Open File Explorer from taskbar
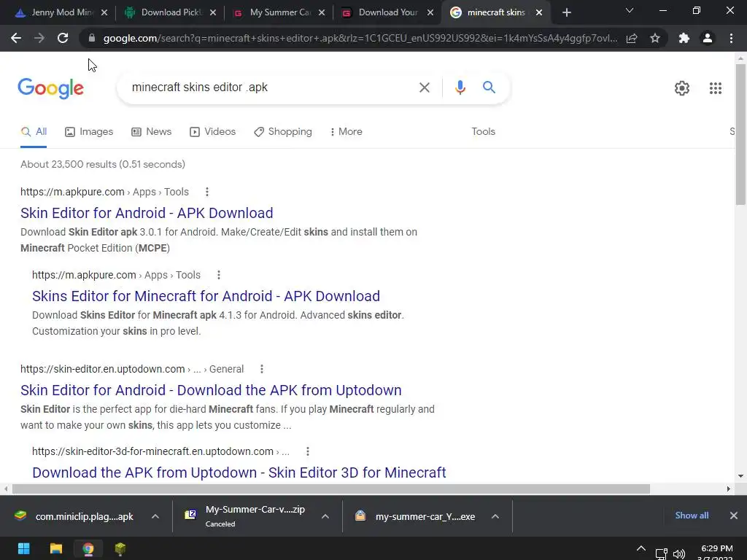 56,549
